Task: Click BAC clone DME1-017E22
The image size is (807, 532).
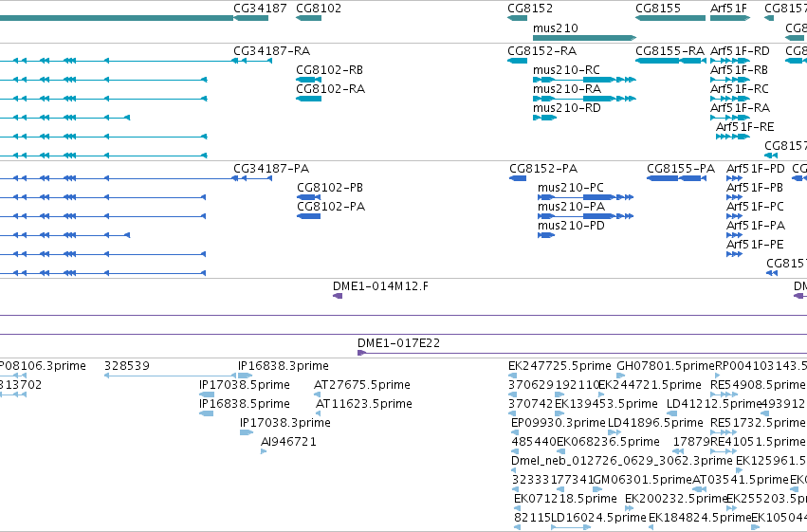Action: pyautogui.click(x=399, y=343)
